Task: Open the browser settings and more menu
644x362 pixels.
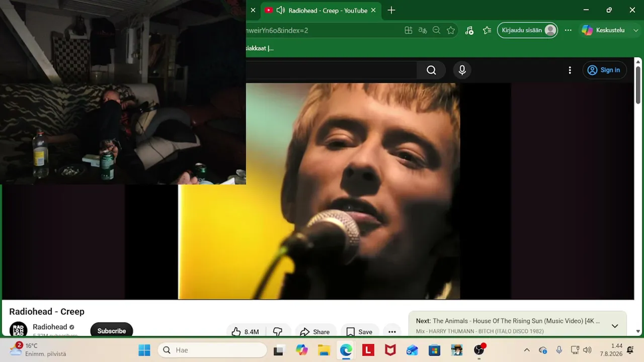Action: coord(568,30)
